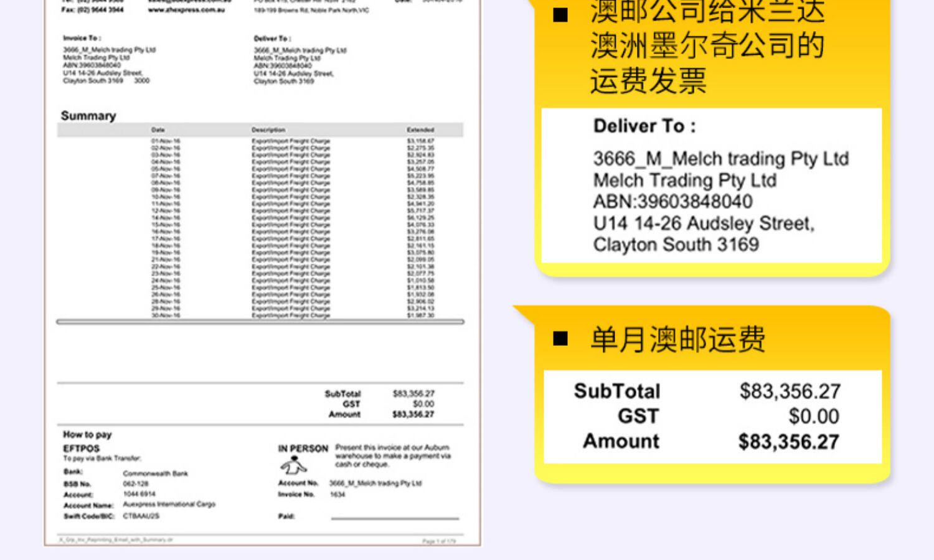
Task: Click the 'Present this invoice' instruction paragraph
Action: pyautogui.click(x=393, y=455)
